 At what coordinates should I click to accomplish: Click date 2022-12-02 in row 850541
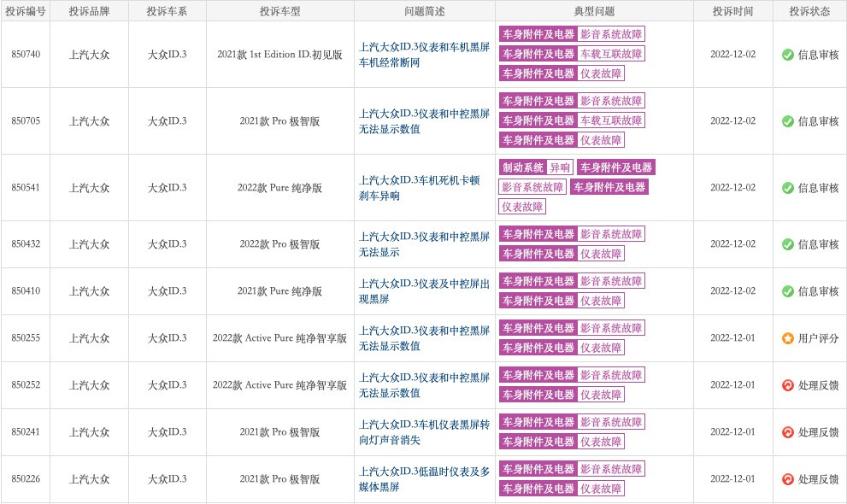tap(733, 187)
